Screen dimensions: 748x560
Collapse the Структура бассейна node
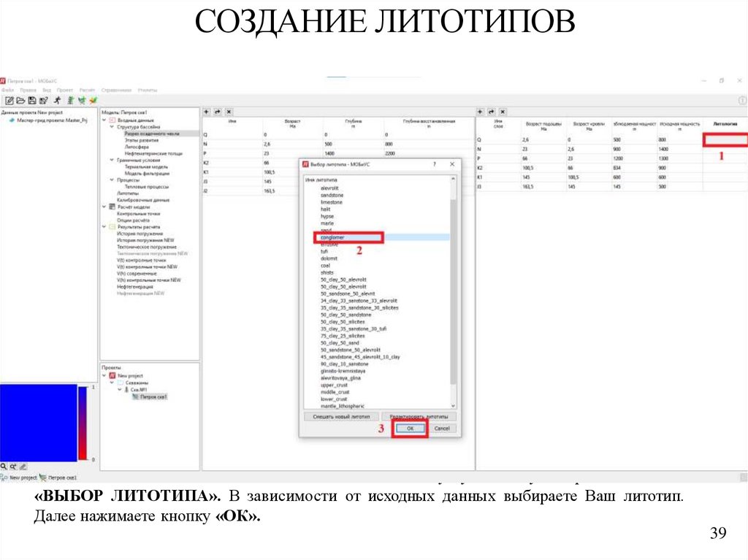(112, 127)
